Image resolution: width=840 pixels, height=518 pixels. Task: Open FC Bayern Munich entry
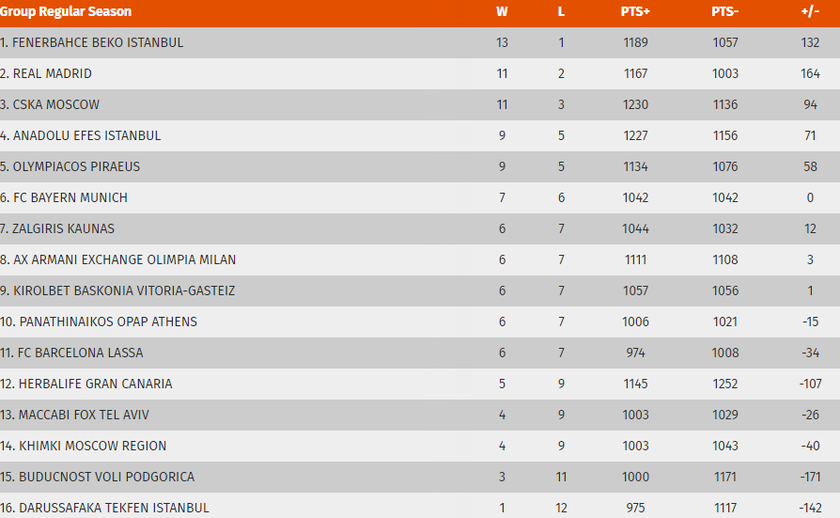70,198
